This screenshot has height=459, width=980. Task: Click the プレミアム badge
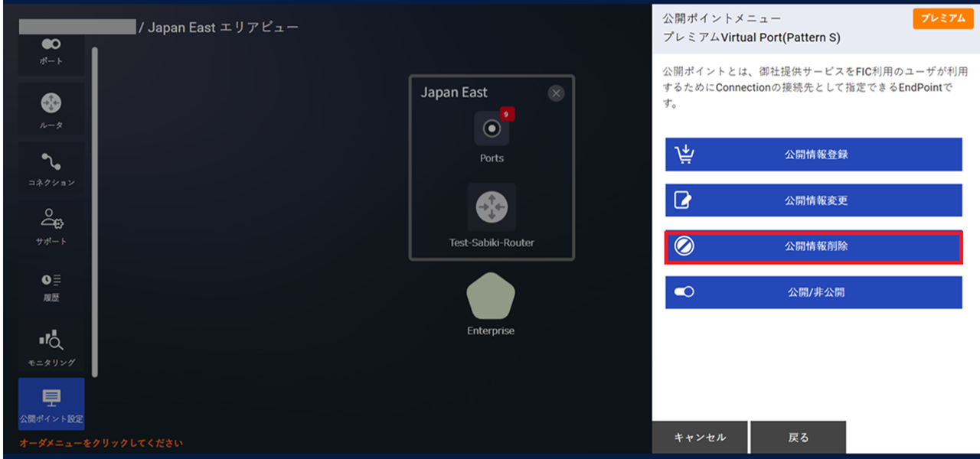coord(942,18)
